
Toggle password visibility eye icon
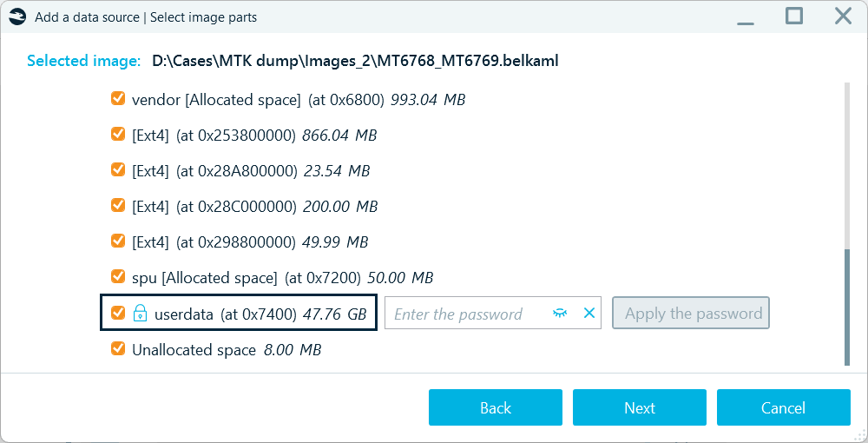click(560, 314)
